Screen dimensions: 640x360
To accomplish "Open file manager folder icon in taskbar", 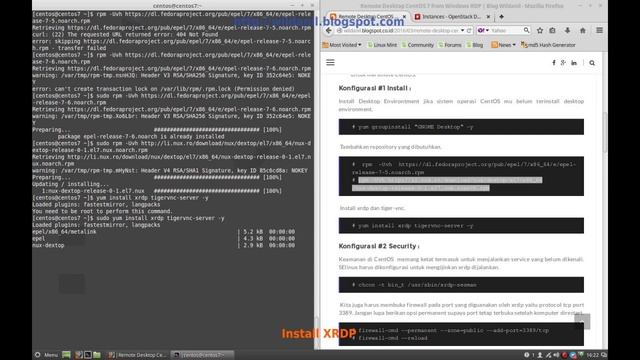I will coord(97,355).
